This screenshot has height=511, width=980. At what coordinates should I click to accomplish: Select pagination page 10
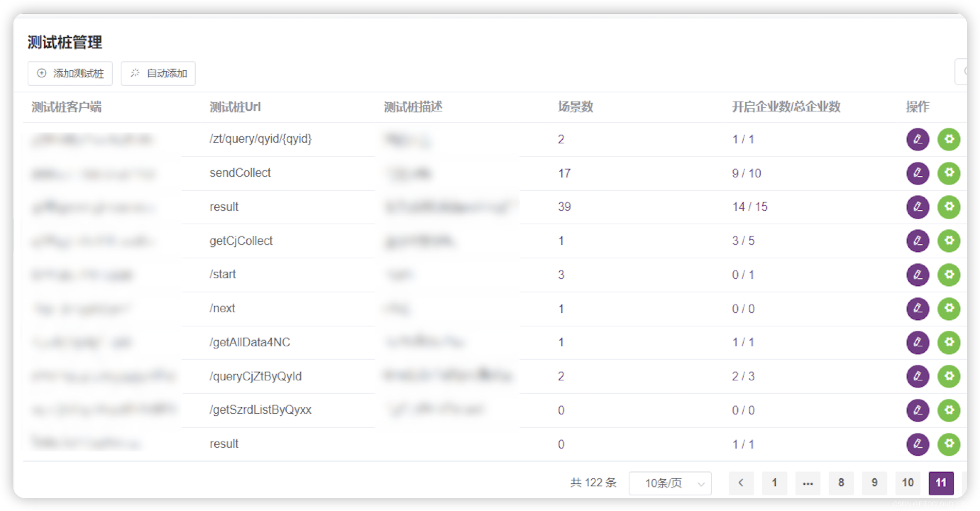point(908,483)
